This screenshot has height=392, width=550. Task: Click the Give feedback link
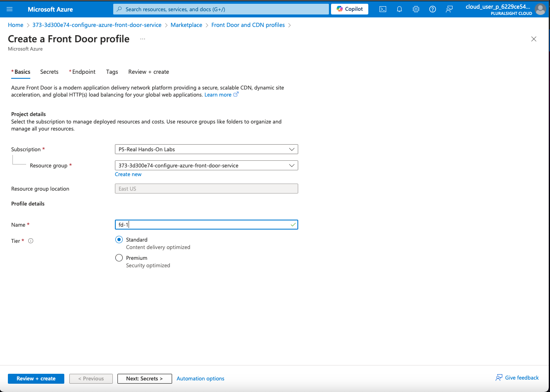click(x=517, y=377)
